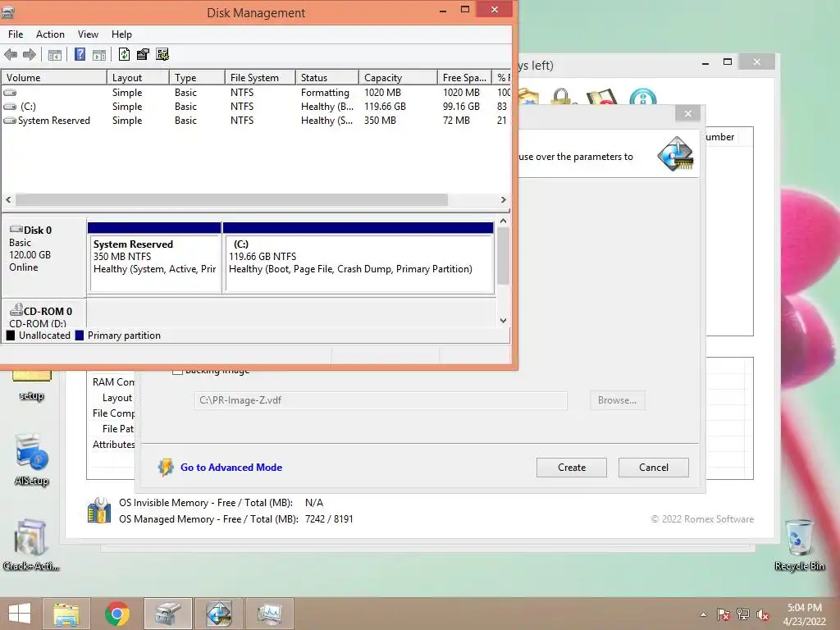Viewport: 840px width, 630px height.
Task: Click the CD-ROM 0 drive label
Action: point(41,311)
